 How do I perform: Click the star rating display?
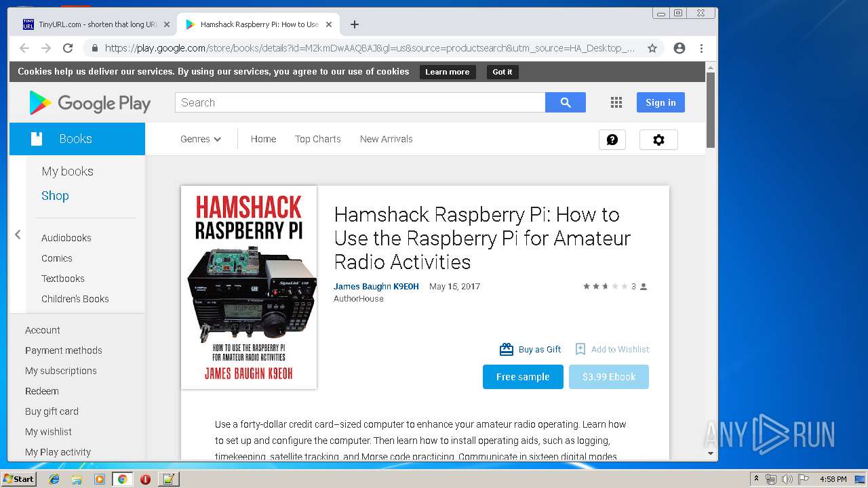606,287
